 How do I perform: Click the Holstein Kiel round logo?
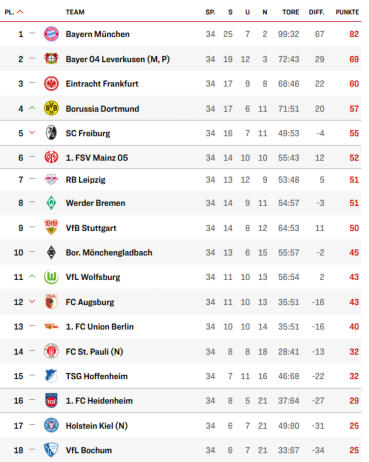pyautogui.click(x=51, y=425)
